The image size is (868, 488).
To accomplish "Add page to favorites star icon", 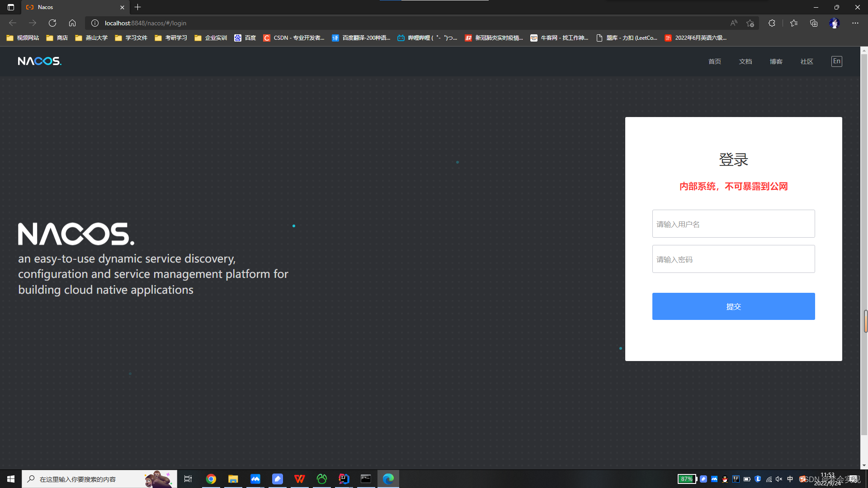I will pos(750,23).
